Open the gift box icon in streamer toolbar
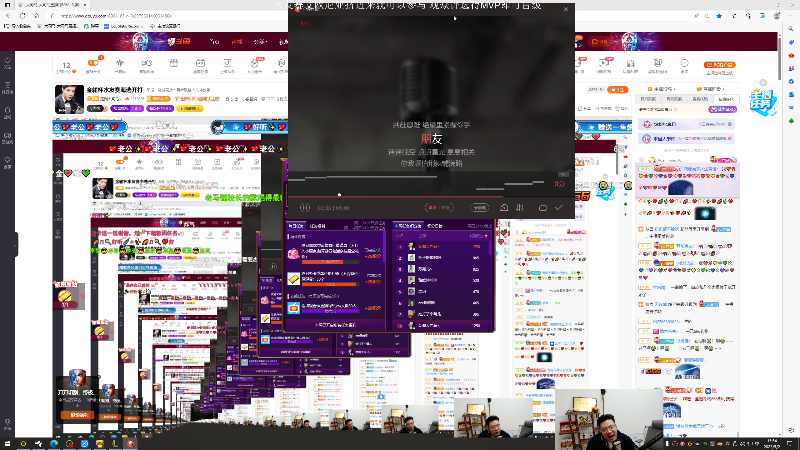Screen dimensions: 800x450 173,63
